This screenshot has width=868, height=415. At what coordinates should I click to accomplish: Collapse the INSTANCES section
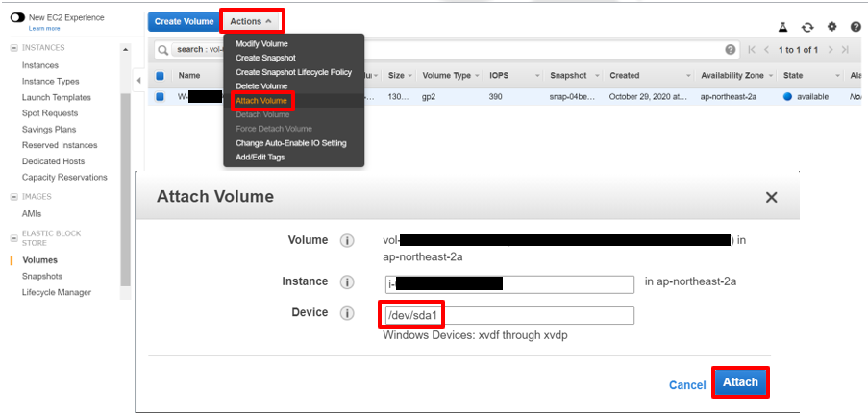click(x=14, y=48)
